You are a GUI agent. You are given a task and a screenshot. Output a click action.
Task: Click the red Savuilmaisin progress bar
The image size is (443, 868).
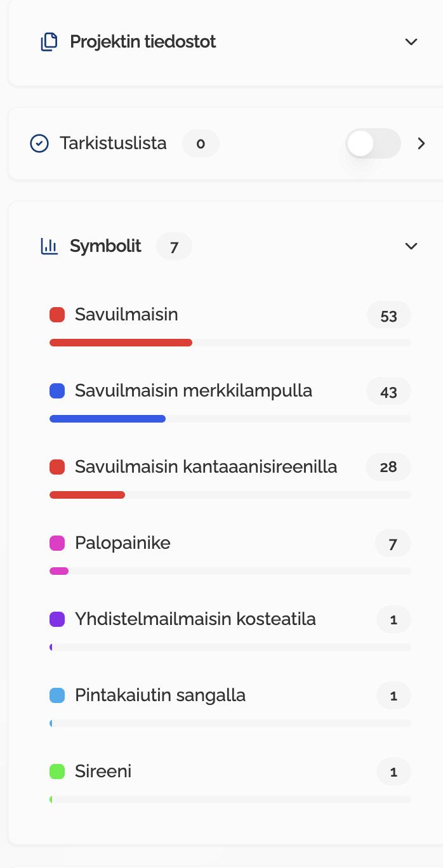click(121, 343)
